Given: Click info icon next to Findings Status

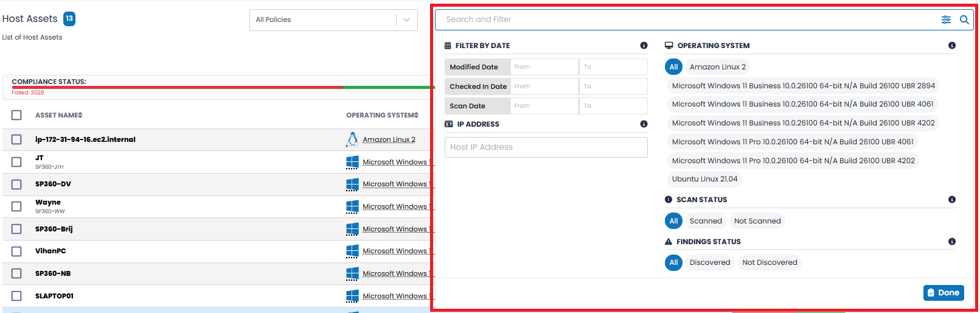Looking at the screenshot, I should click(x=952, y=242).
